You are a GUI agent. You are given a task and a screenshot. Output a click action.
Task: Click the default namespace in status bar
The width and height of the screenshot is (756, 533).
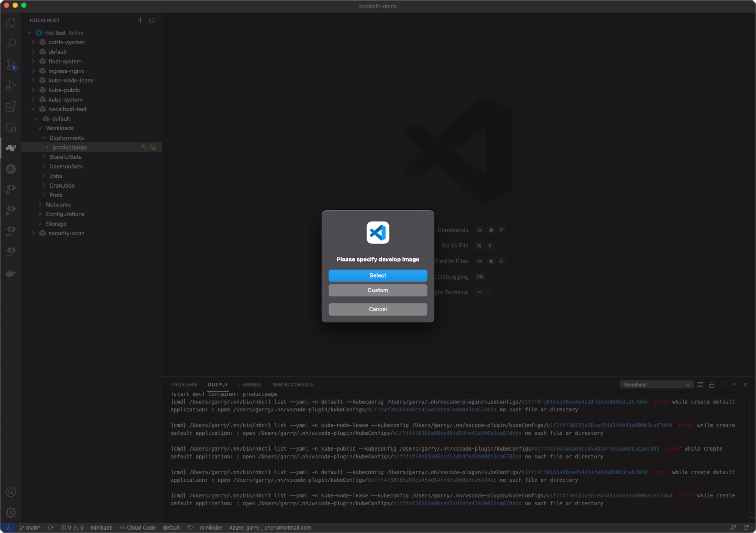(171, 528)
